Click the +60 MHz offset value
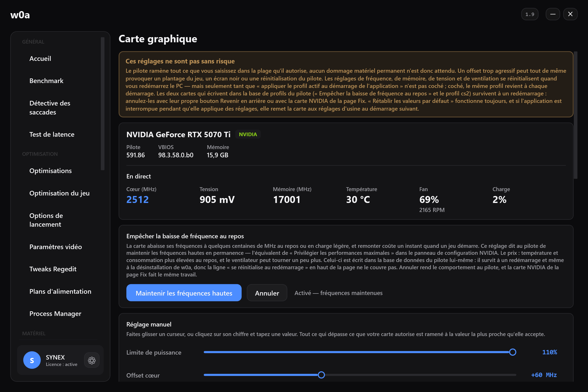 (544, 375)
